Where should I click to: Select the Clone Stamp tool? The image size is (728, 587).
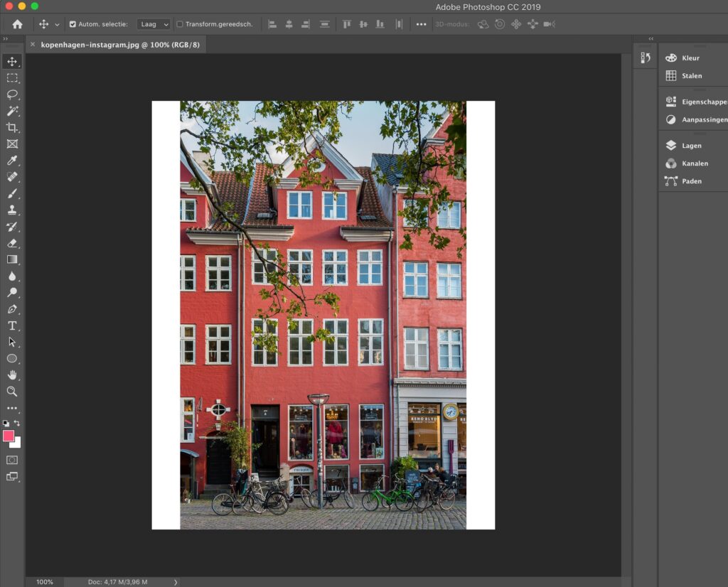pyautogui.click(x=11, y=210)
